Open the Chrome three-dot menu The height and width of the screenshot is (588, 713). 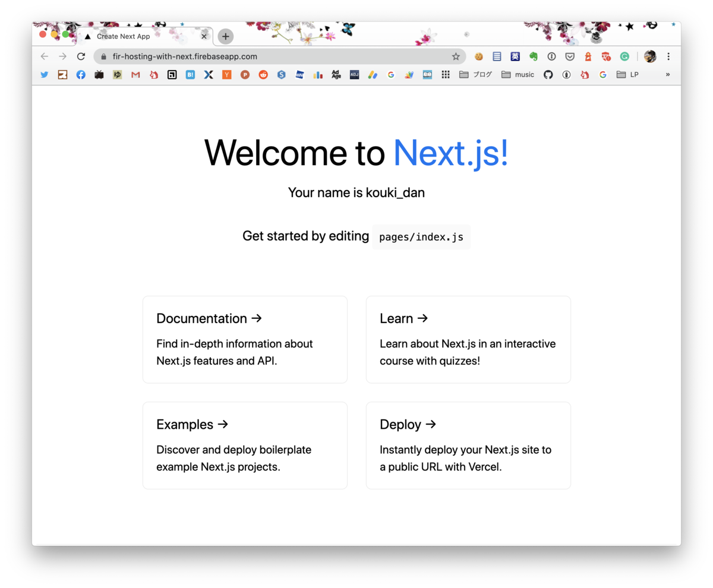[x=668, y=56]
